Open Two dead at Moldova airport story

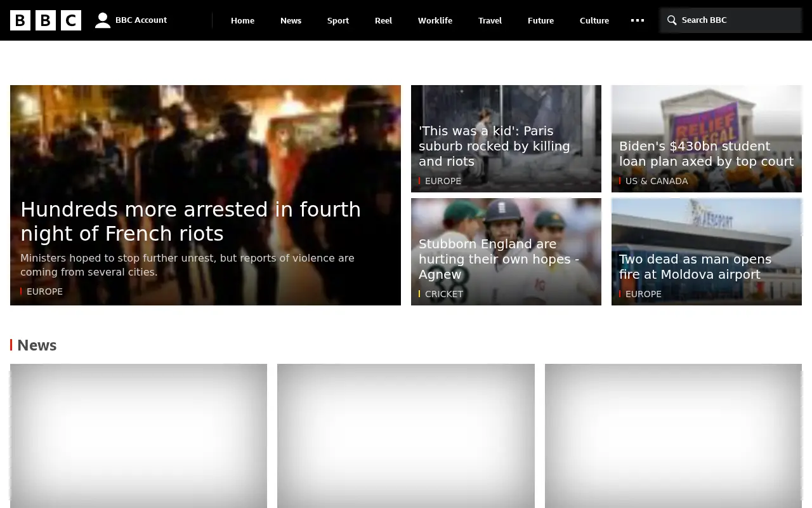(695, 267)
